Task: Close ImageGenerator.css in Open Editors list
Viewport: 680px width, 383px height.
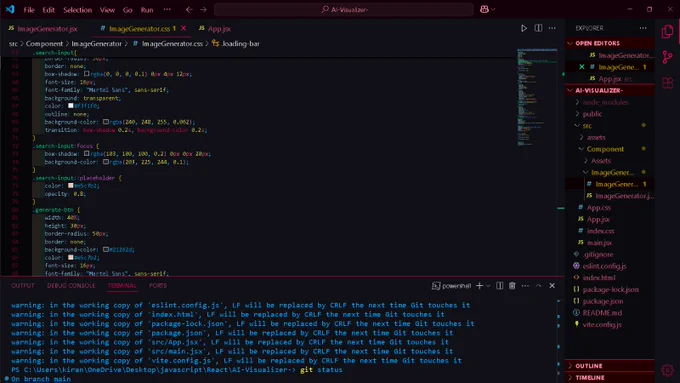Action: pos(582,67)
